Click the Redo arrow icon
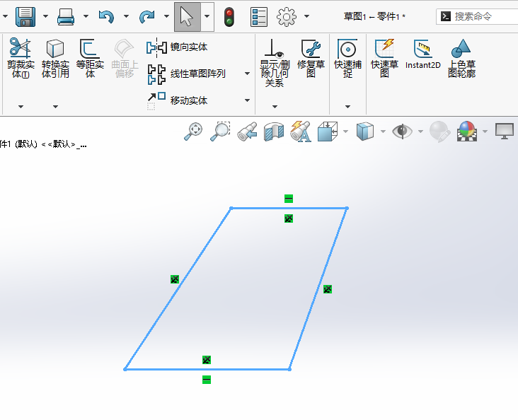The width and height of the screenshot is (518, 420). coord(146,16)
